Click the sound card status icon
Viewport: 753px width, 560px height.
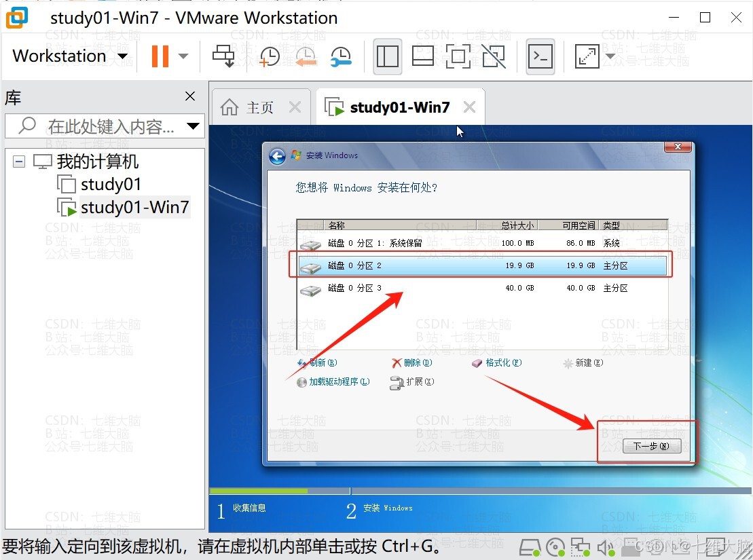606,548
